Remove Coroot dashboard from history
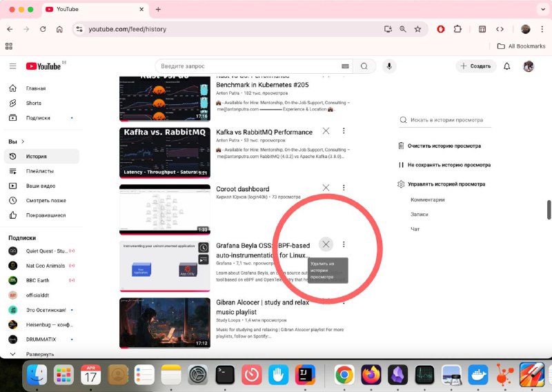Image resolution: width=552 pixels, height=392 pixels. click(326, 188)
